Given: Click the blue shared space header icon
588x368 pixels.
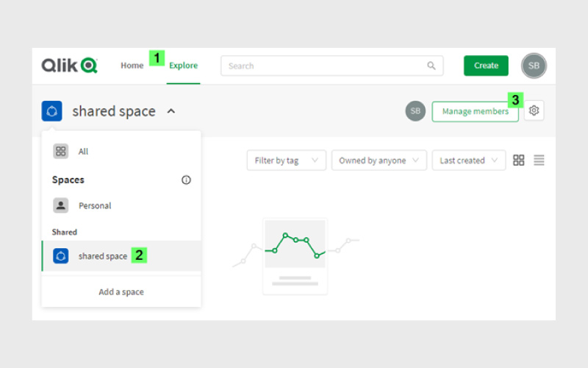Looking at the screenshot, I should point(51,111).
